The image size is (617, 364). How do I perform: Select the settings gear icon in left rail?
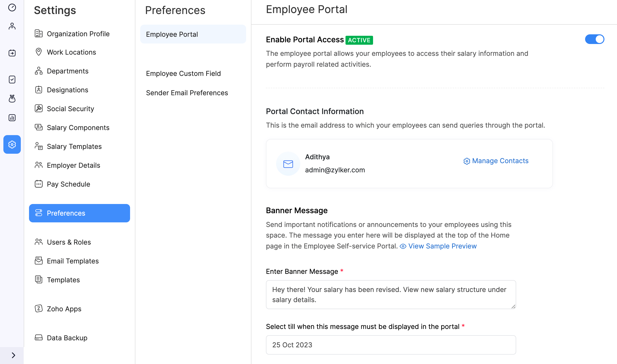coord(12,145)
